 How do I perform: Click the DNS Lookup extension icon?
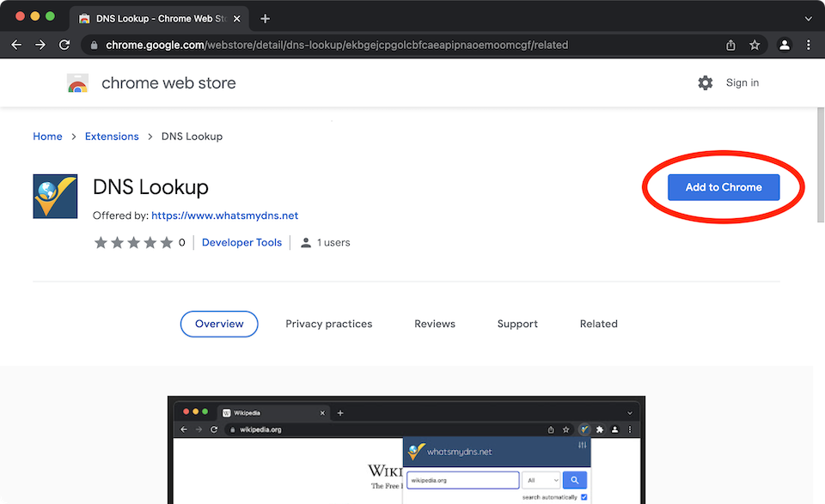tap(55, 196)
